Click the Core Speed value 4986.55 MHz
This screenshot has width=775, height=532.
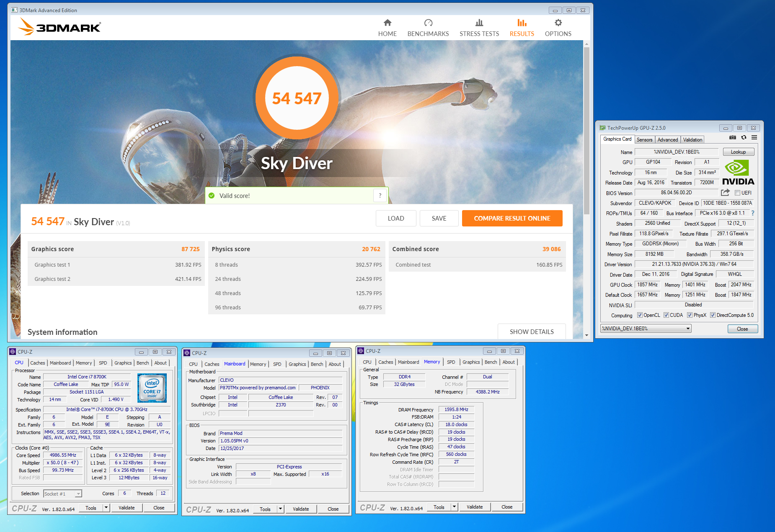coord(63,455)
